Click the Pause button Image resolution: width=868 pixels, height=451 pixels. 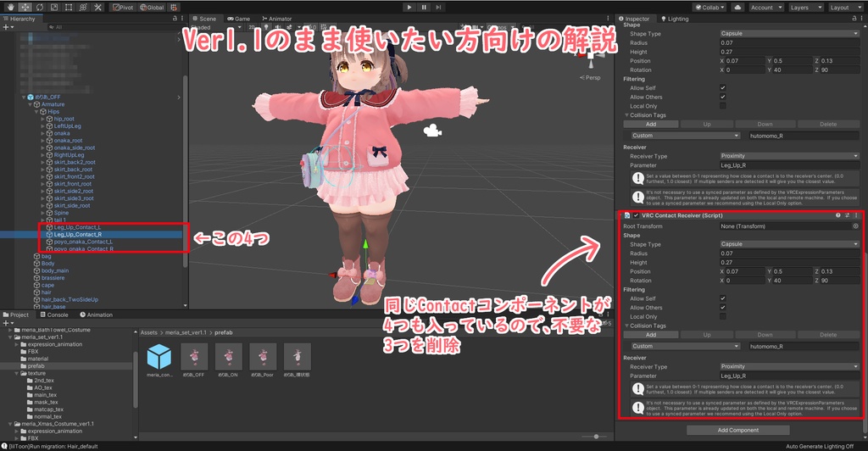point(424,7)
